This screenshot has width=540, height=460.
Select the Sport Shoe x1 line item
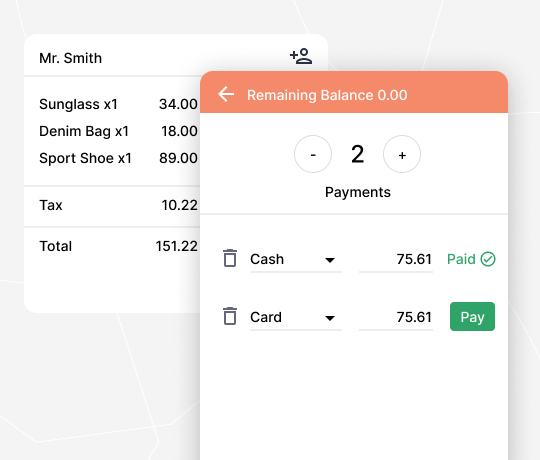[x=118, y=158]
